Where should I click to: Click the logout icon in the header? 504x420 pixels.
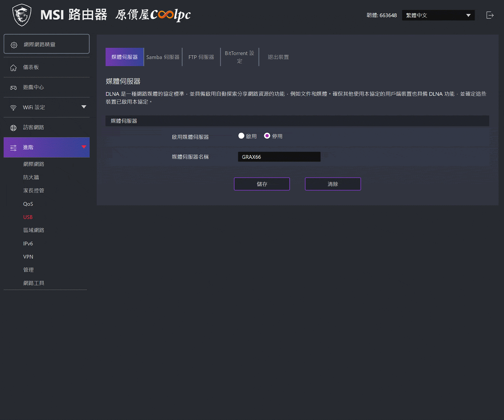[x=490, y=15]
